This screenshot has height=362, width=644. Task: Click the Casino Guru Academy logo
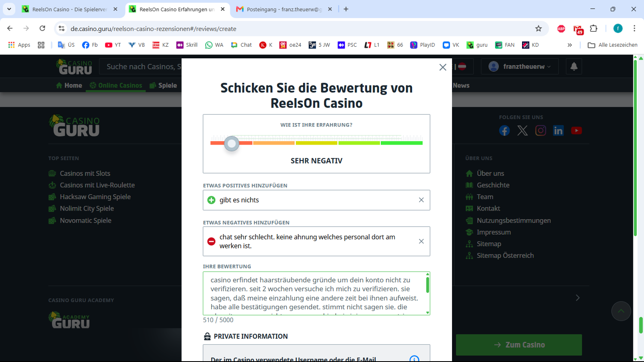pos(69,320)
